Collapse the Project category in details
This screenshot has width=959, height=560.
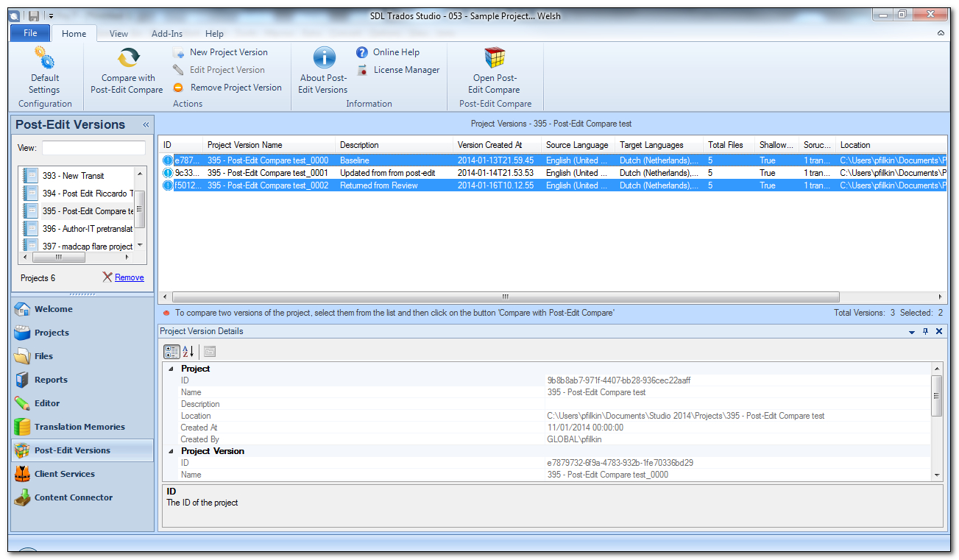[171, 369]
